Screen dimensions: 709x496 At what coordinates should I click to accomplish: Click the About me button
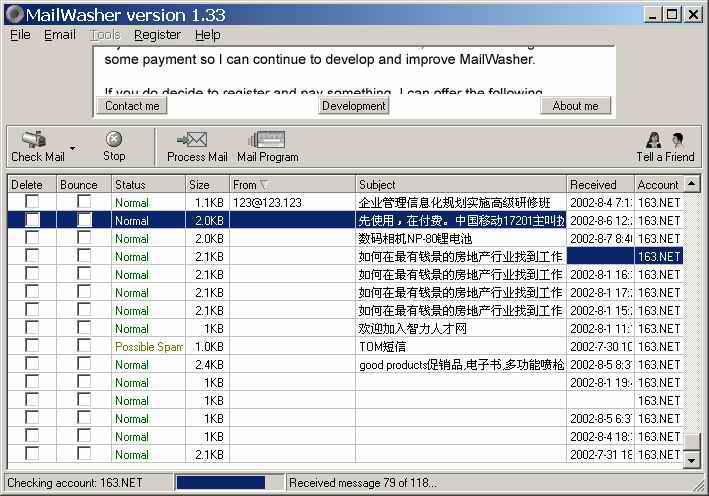tap(575, 106)
